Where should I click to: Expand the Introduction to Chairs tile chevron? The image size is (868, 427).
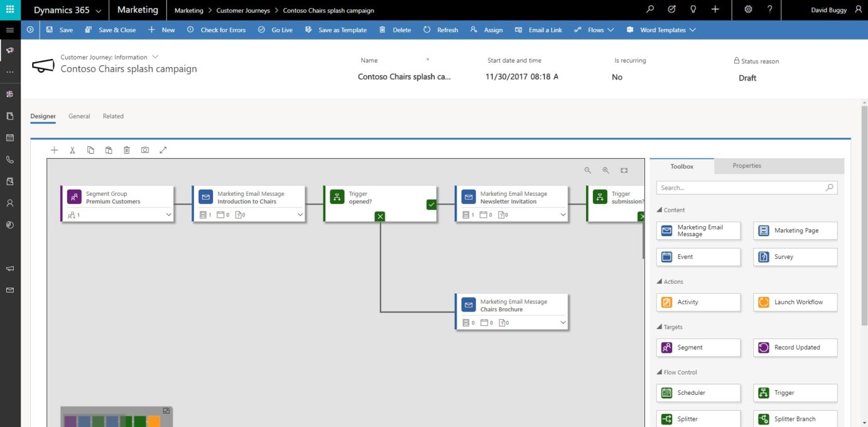[300, 215]
